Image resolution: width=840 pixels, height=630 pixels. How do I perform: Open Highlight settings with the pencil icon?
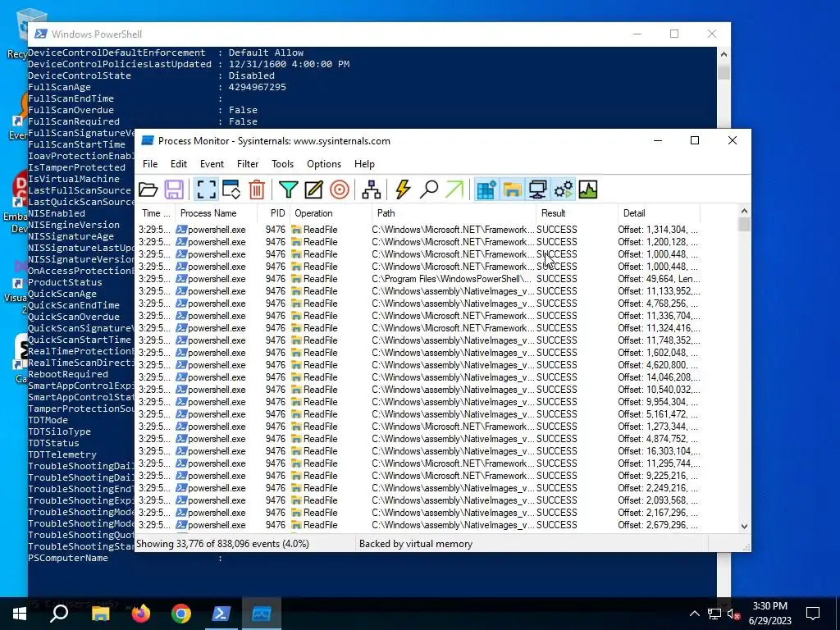pos(314,189)
